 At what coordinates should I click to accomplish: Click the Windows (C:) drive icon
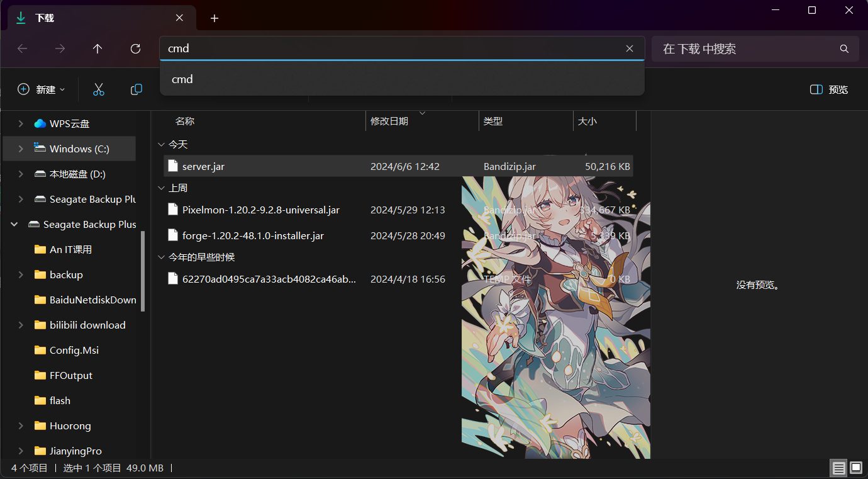pos(40,149)
